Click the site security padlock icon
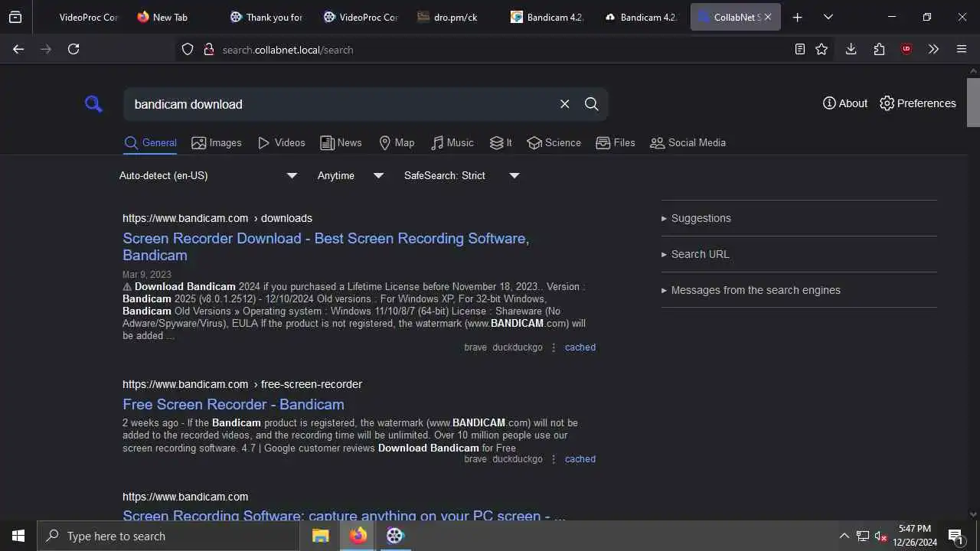 [208, 49]
